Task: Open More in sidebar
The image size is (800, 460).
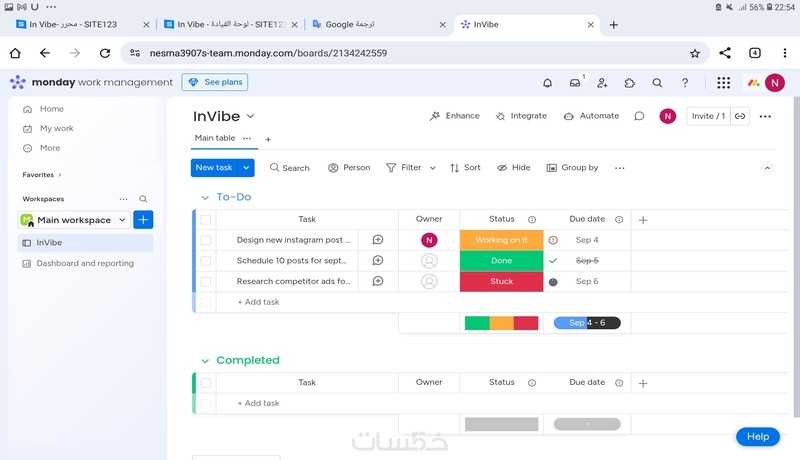Action: [42, 148]
